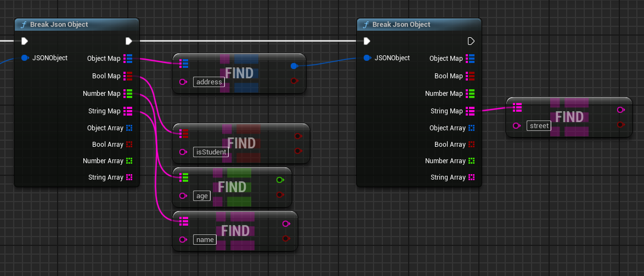Click the green value output pin of age Find node

280,180
